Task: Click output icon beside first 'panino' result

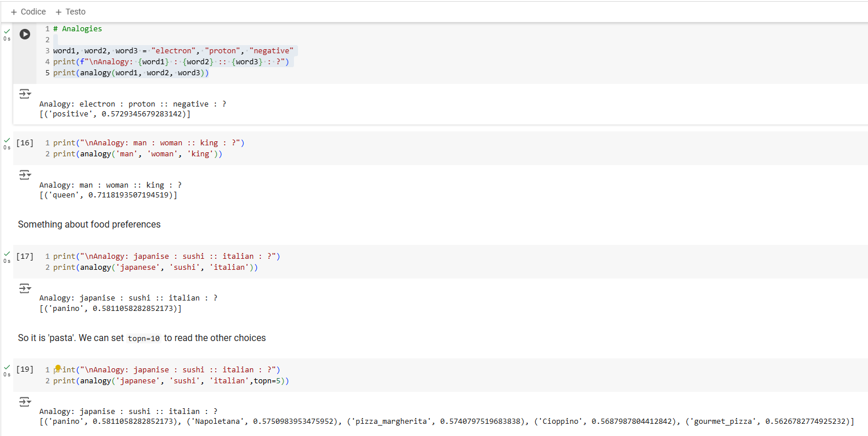Action: coord(24,288)
